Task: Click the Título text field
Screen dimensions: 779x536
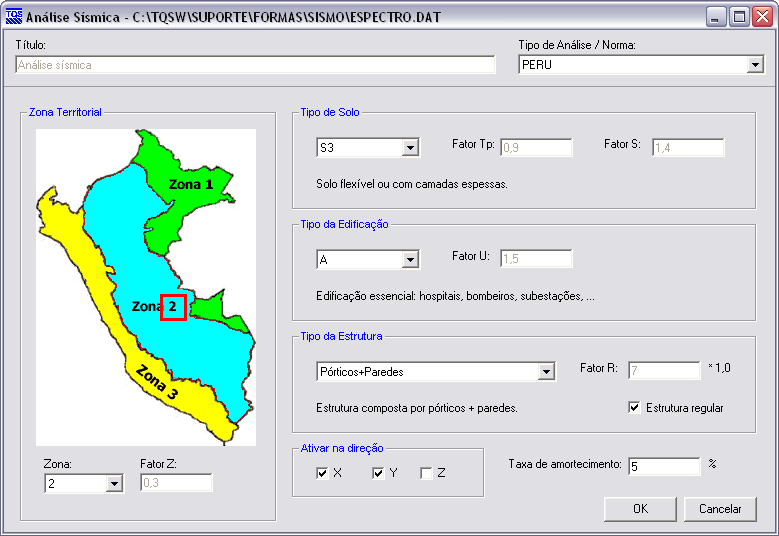Action: (256, 65)
